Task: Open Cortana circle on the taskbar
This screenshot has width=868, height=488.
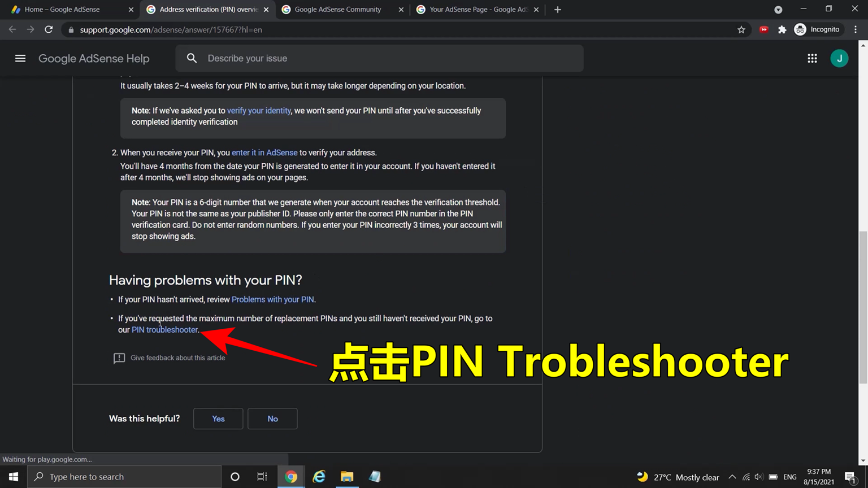Action: 235,477
